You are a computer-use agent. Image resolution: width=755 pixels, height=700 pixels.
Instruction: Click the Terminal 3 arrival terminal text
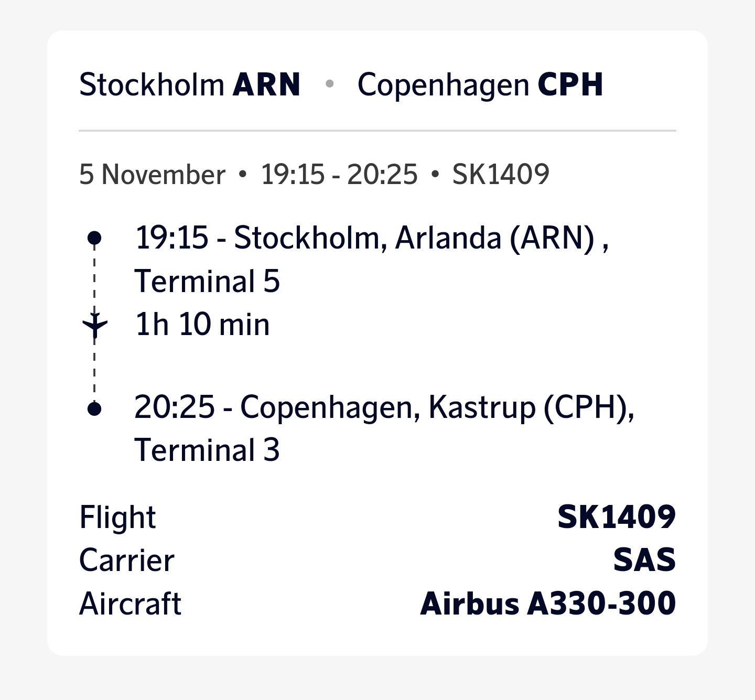point(207,450)
